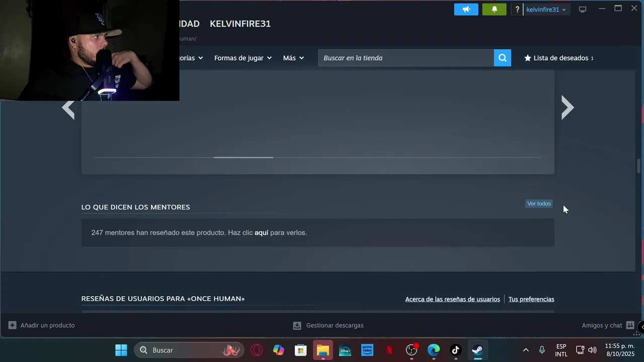Screen dimensions: 644x362
Task: Open Amigos y chat
Action: click(x=608, y=325)
